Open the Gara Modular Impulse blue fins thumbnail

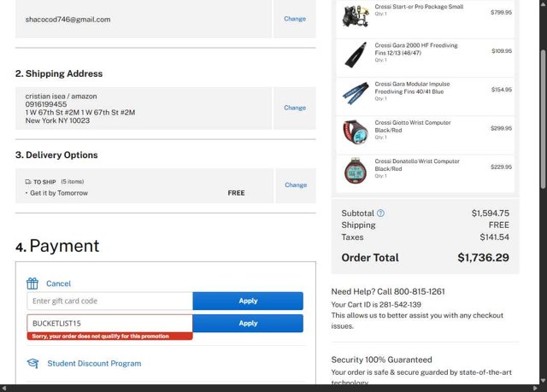(356, 93)
